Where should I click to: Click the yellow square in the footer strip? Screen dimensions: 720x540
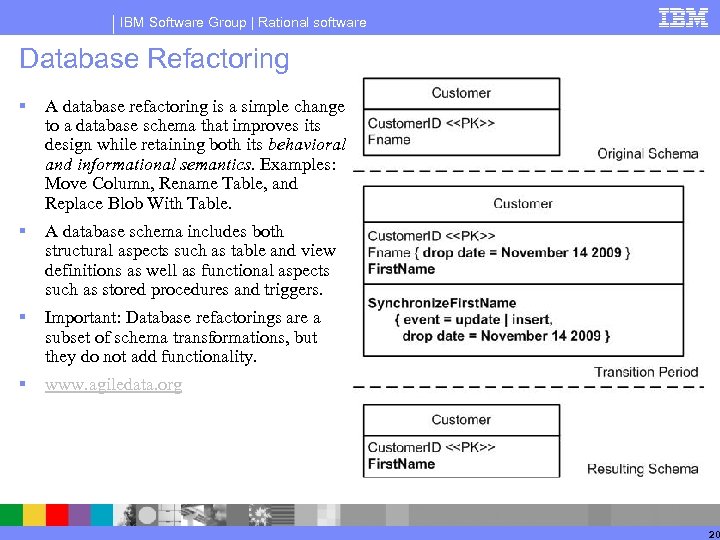[34, 515]
